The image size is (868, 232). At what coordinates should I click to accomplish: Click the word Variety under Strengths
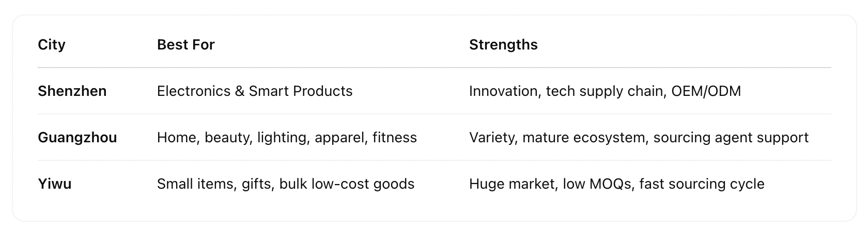tap(493, 138)
